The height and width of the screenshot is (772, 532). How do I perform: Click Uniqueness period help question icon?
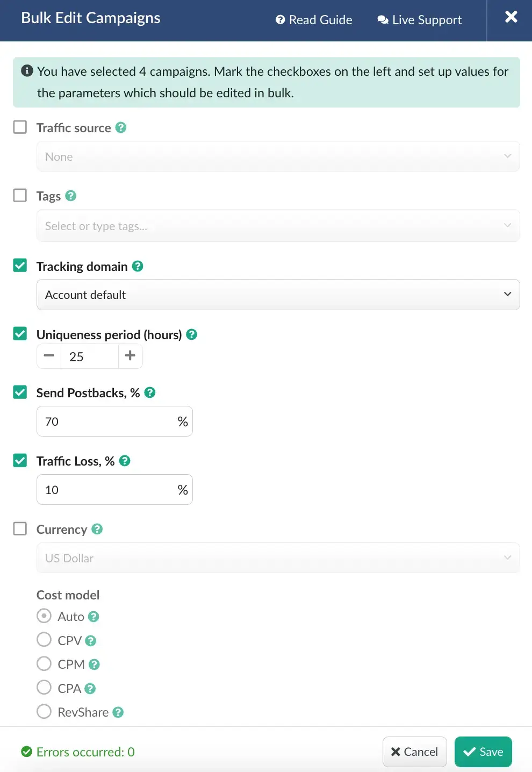point(191,334)
